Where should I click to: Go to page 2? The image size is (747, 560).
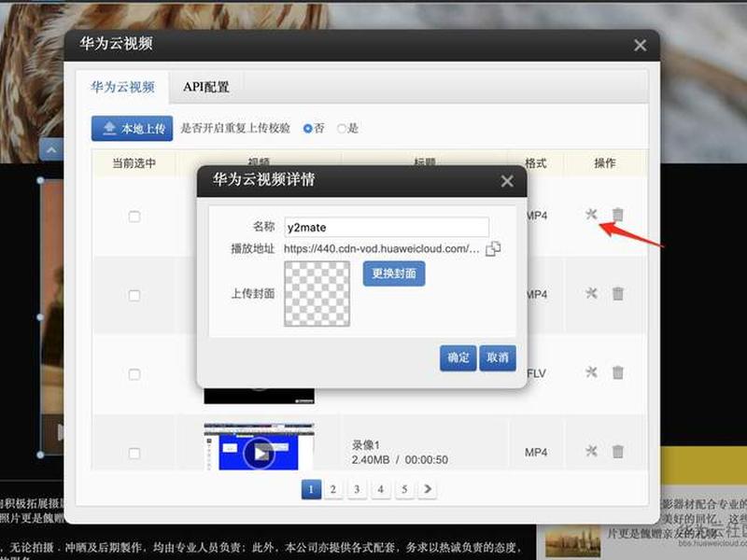click(x=333, y=489)
